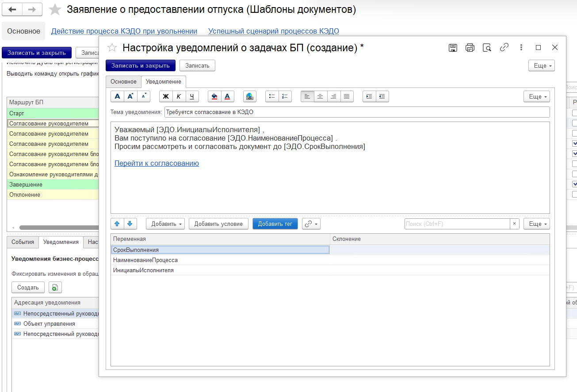Select the Уведомление tab
Screen dimensions: 577x392
tap(164, 82)
